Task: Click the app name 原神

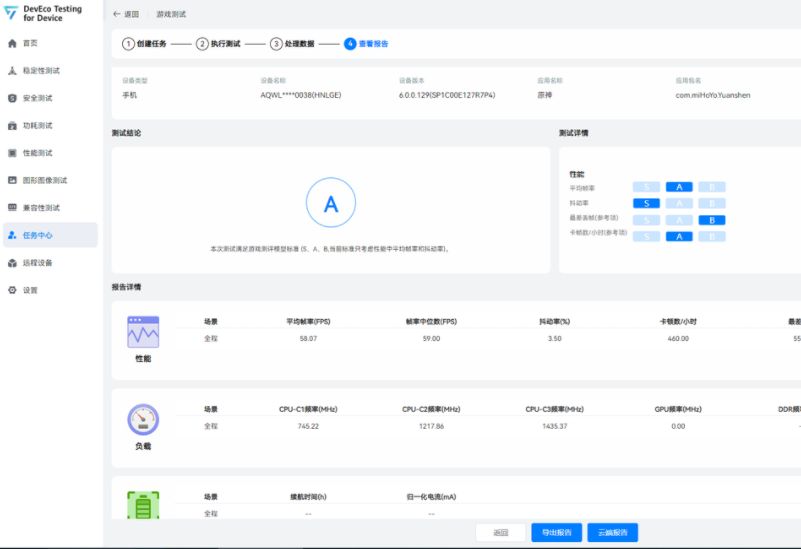Action: [545, 95]
